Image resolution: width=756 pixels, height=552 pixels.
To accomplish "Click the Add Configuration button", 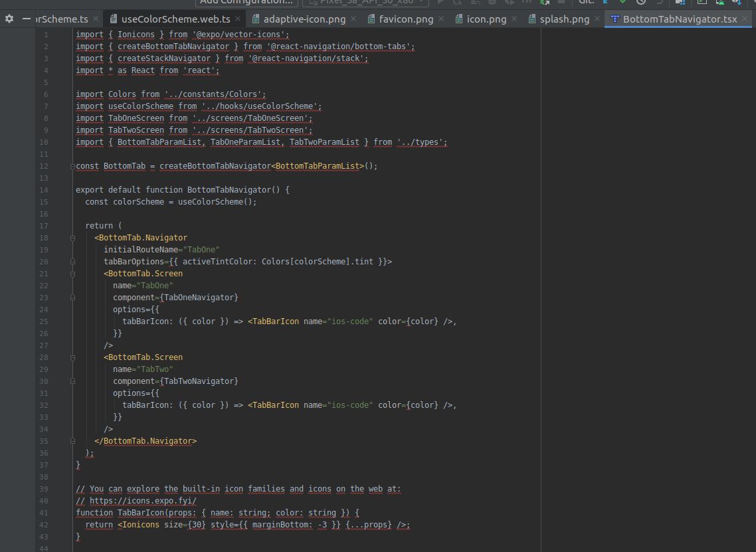I will 246,3.
